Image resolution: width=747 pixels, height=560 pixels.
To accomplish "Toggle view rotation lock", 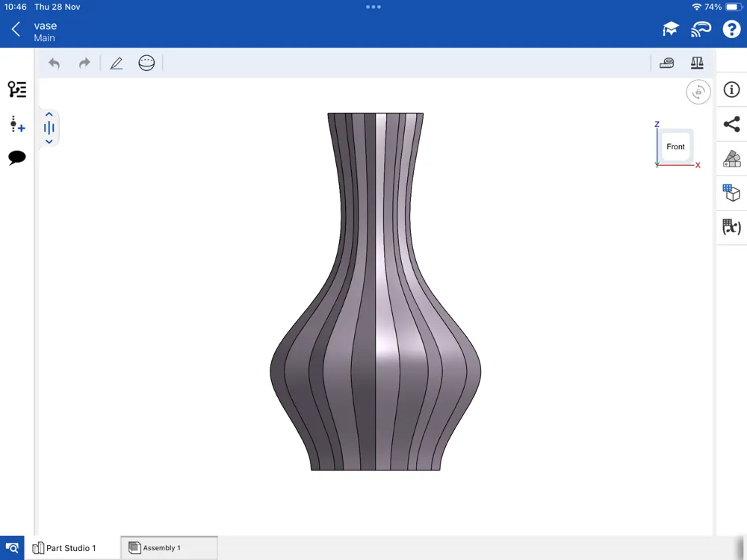I will [698, 92].
